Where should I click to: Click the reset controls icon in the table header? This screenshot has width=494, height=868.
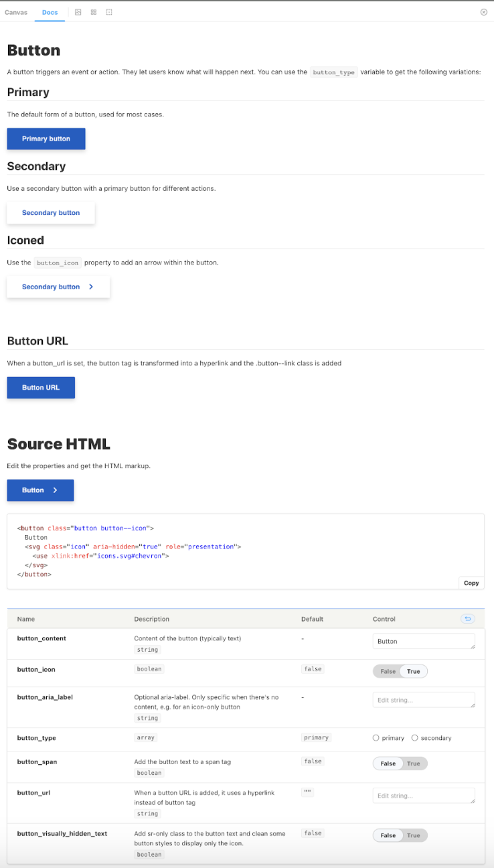pyautogui.click(x=468, y=619)
